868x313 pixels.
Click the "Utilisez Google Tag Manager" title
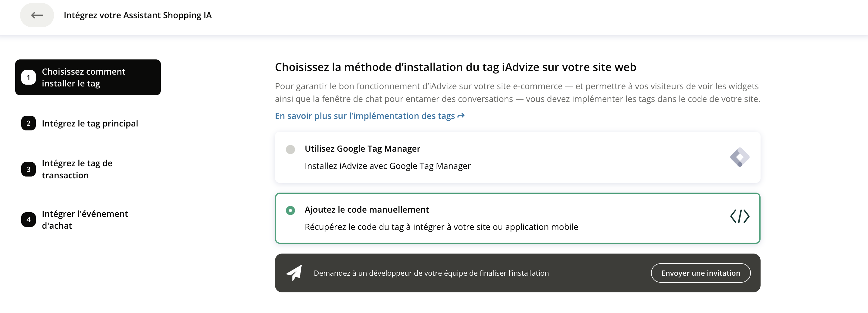click(362, 149)
